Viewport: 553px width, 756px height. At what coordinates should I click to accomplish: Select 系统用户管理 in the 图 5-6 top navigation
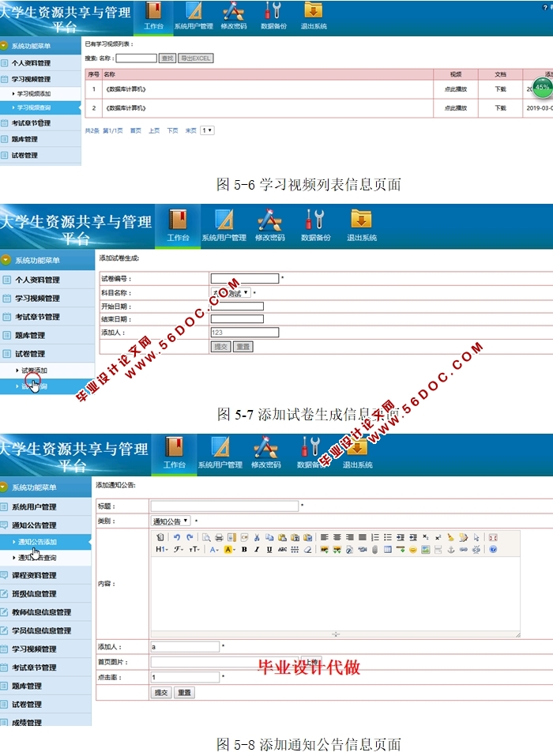(x=194, y=27)
